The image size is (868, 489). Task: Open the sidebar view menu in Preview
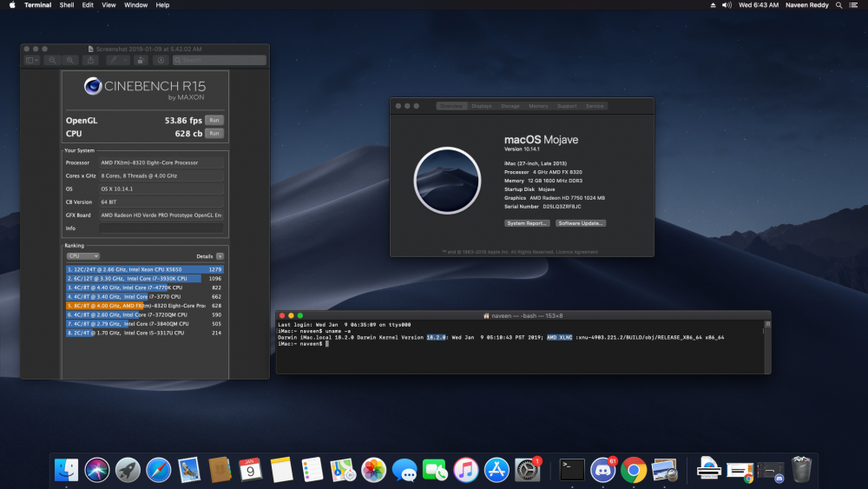pyautogui.click(x=32, y=60)
